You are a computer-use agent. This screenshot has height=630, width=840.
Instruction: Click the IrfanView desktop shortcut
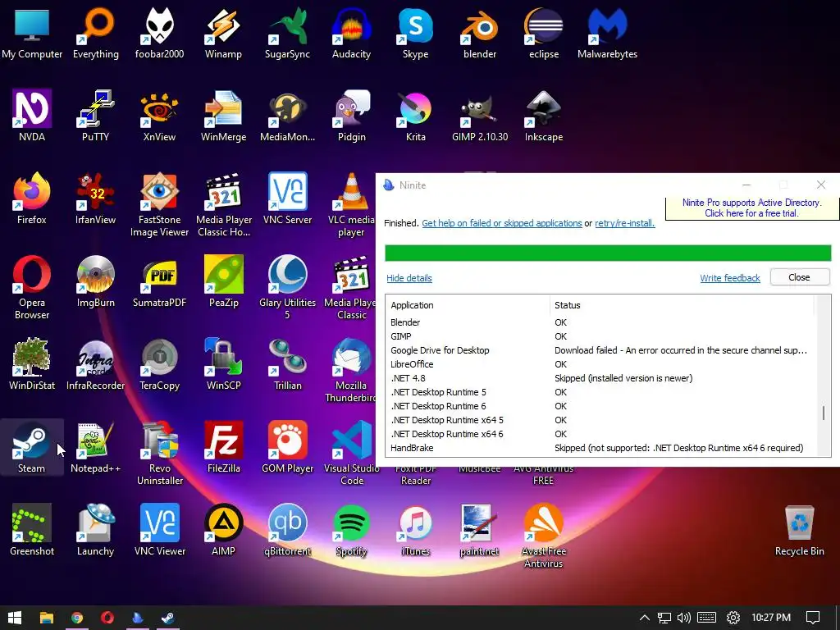click(x=95, y=199)
